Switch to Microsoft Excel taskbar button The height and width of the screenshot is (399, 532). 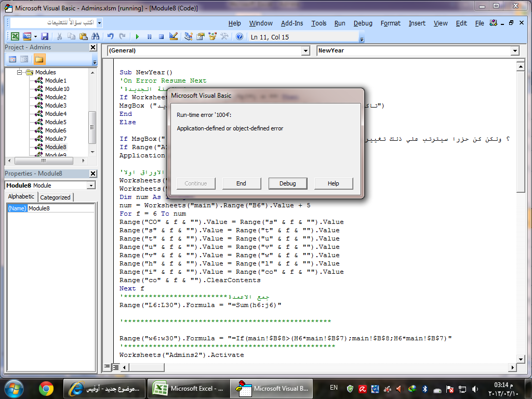[x=188, y=389]
